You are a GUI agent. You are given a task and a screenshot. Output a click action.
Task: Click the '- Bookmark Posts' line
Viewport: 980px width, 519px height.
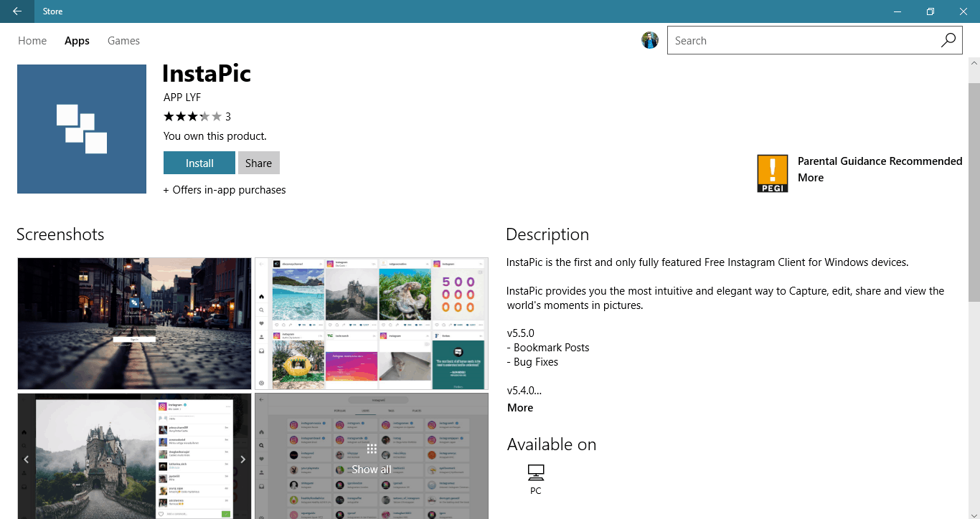pos(548,348)
